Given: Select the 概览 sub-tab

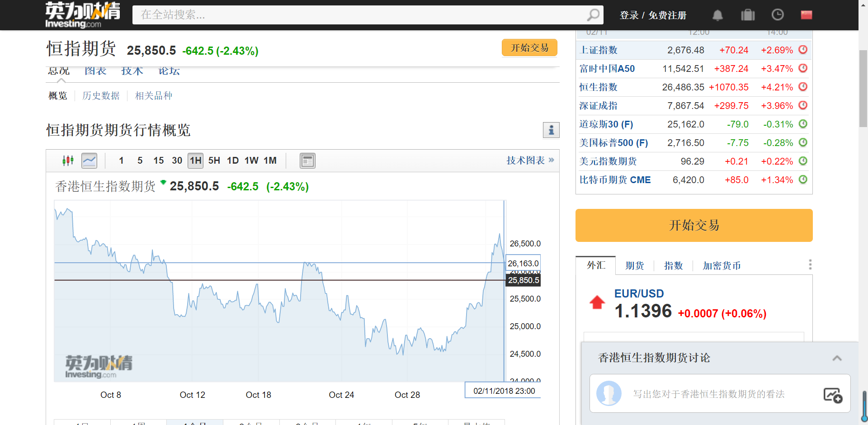Looking at the screenshot, I should click(58, 96).
